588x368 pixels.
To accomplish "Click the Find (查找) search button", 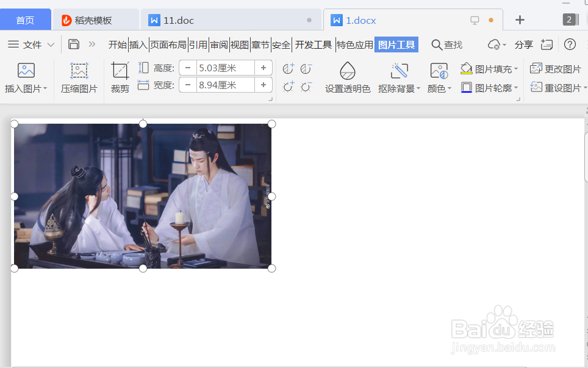I will [446, 45].
